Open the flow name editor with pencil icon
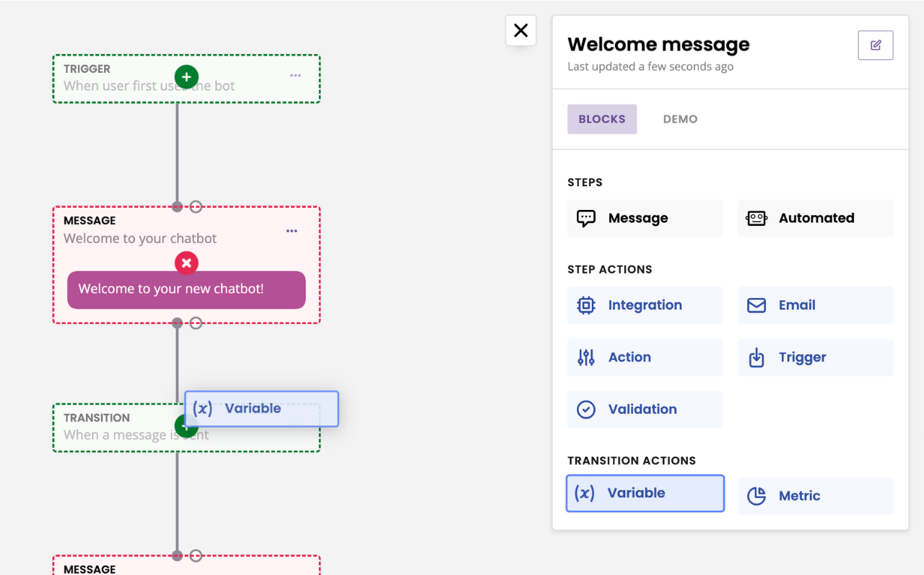The image size is (924, 575). point(875,45)
